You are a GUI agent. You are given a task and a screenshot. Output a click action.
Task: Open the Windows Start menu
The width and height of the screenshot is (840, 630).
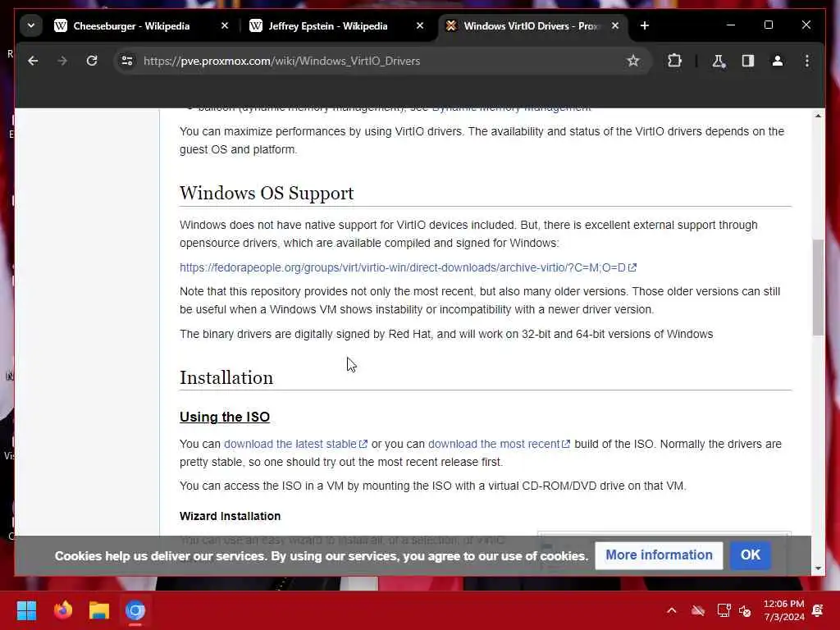[x=26, y=610]
